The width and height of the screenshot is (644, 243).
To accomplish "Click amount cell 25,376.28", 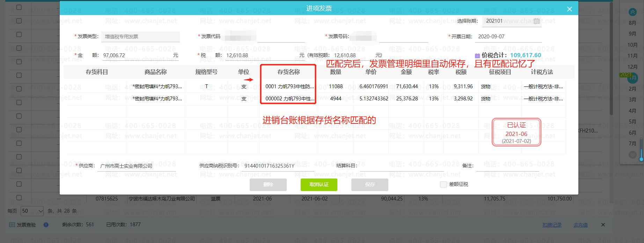I will 407,99.
